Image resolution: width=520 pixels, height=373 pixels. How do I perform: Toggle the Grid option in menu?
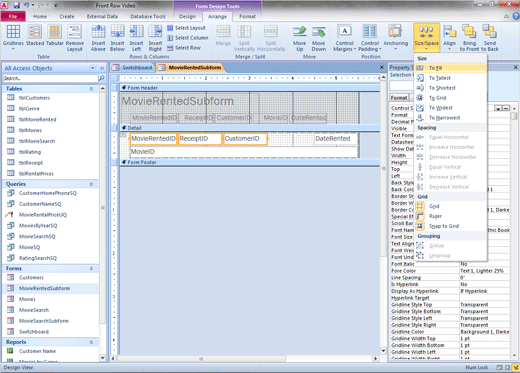tap(451, 206)
